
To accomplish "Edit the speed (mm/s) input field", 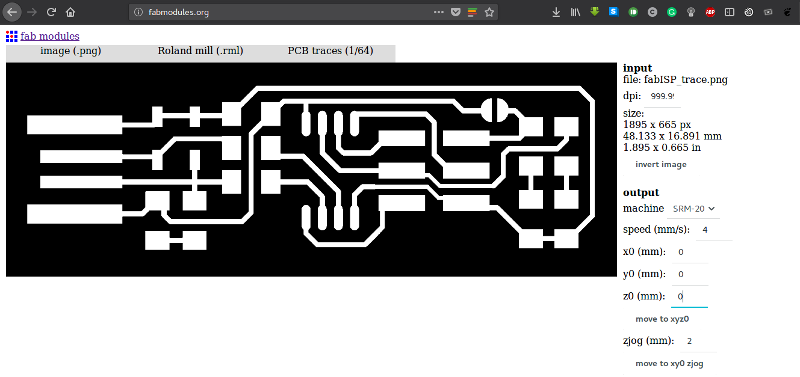I will (x=714, y=230).
